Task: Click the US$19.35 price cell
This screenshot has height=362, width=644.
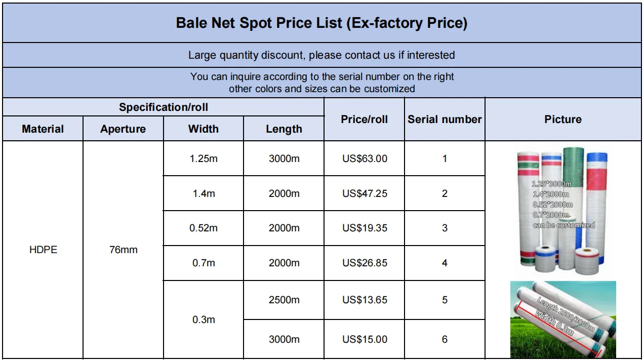Action: [x=365, y=228]
